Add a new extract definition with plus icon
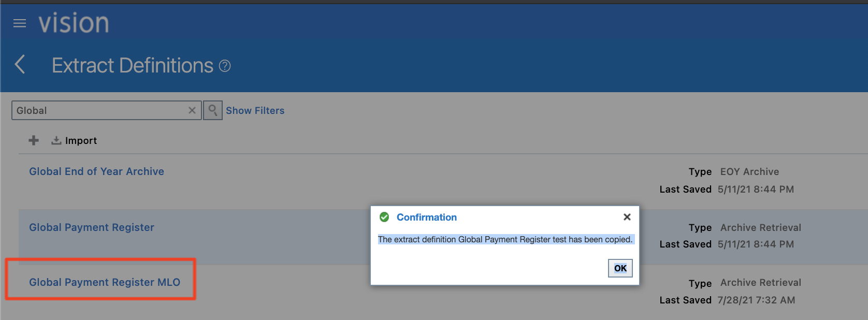The image size is (868, 320). coord(34,140)
